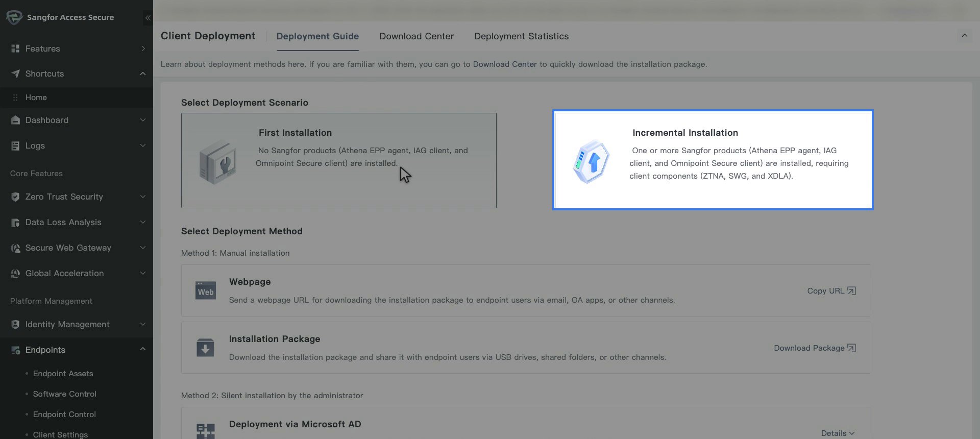Click the Installation Package download icon
980x439 pixels.
[205, 348]
